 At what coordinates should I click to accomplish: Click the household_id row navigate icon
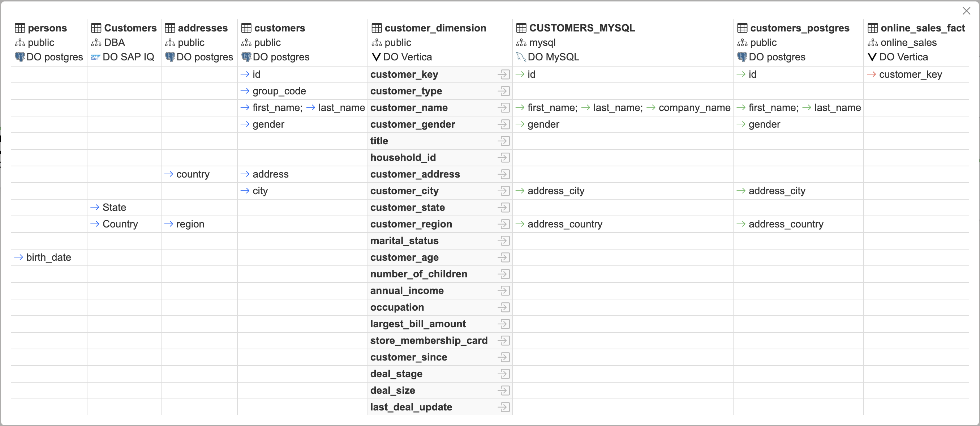503,158
